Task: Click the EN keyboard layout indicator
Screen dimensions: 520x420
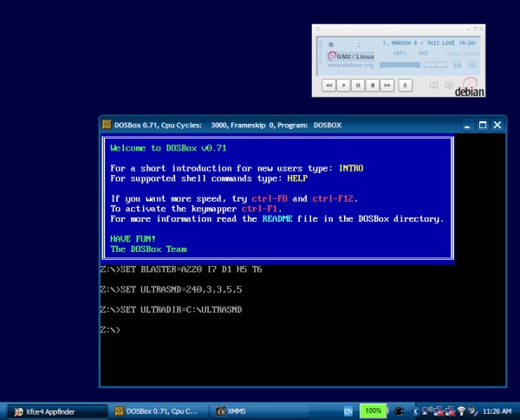Action: pos(348,411)
